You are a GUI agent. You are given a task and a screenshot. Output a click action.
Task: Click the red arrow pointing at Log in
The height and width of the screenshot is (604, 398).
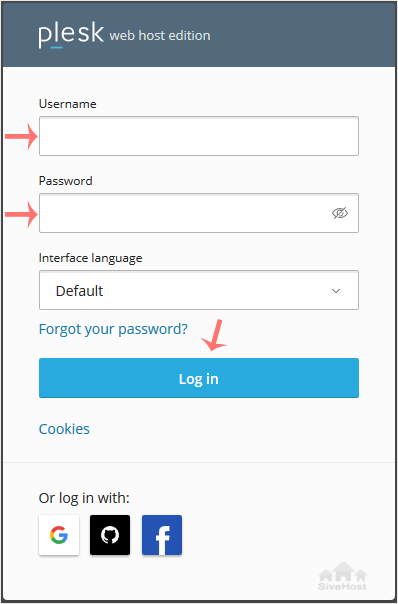(x=214, y=335)
